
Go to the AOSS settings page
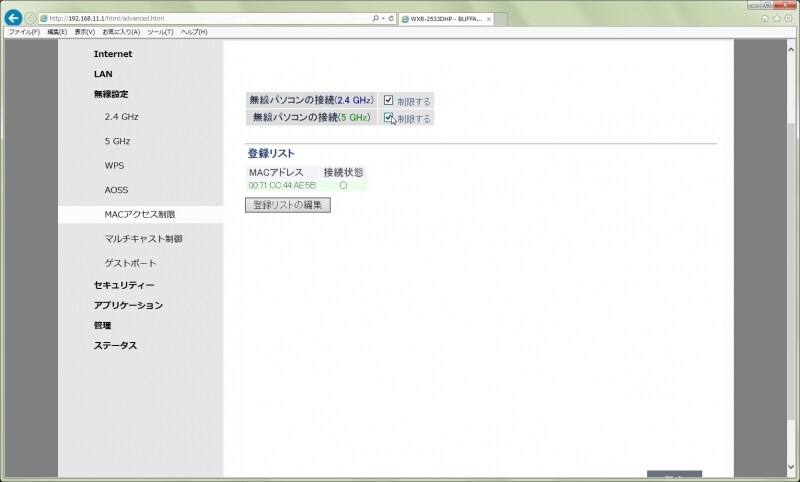(x=116, y=190)
